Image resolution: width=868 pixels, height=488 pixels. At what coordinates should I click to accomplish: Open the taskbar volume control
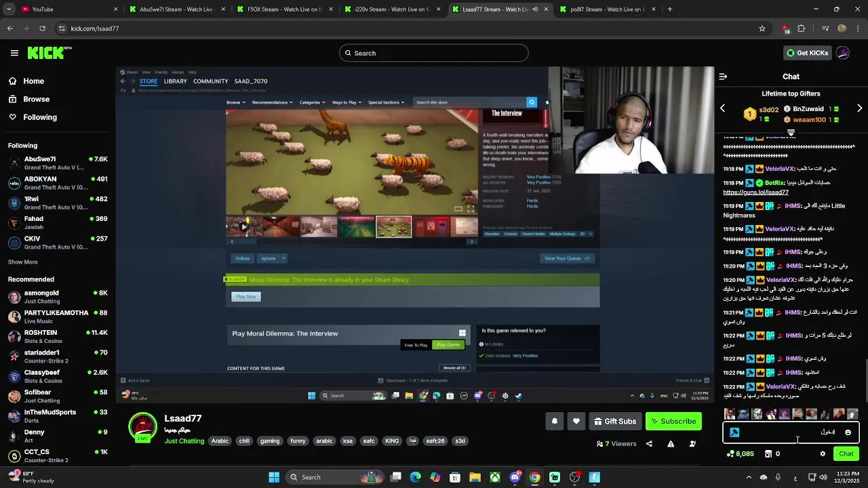(x=823, y=477)
